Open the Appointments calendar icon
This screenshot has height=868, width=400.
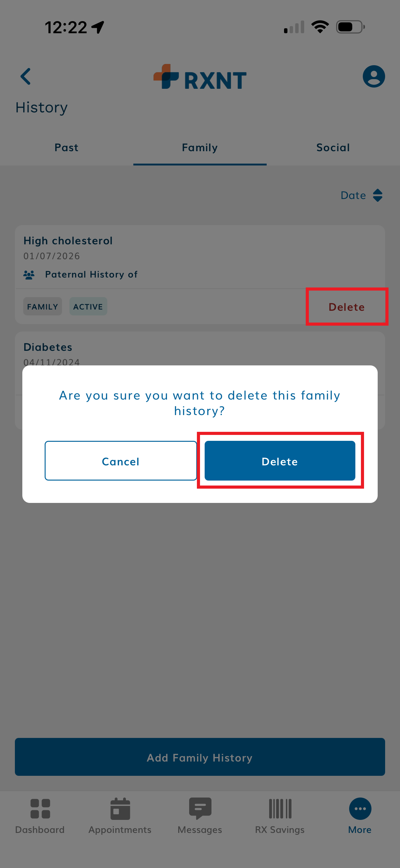120,808
